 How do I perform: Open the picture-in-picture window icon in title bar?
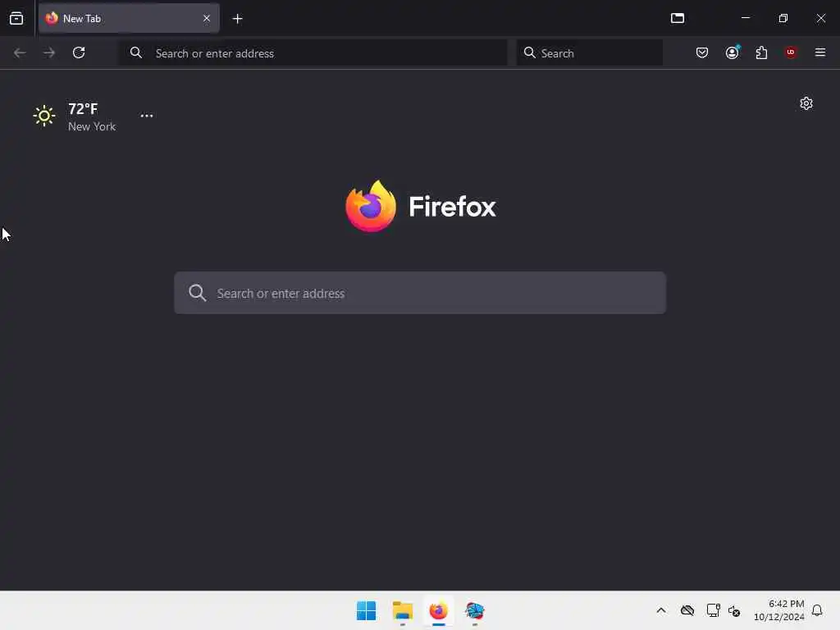[x=678, y=18]
